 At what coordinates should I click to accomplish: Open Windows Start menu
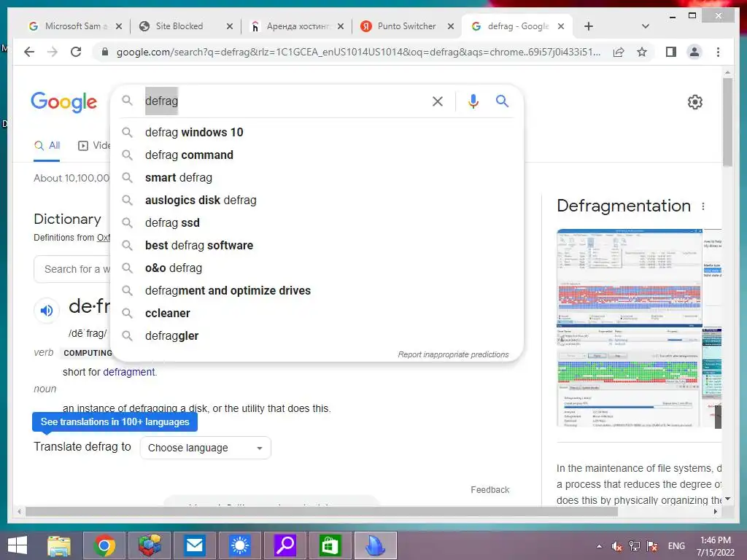click(x=18, y=545)
